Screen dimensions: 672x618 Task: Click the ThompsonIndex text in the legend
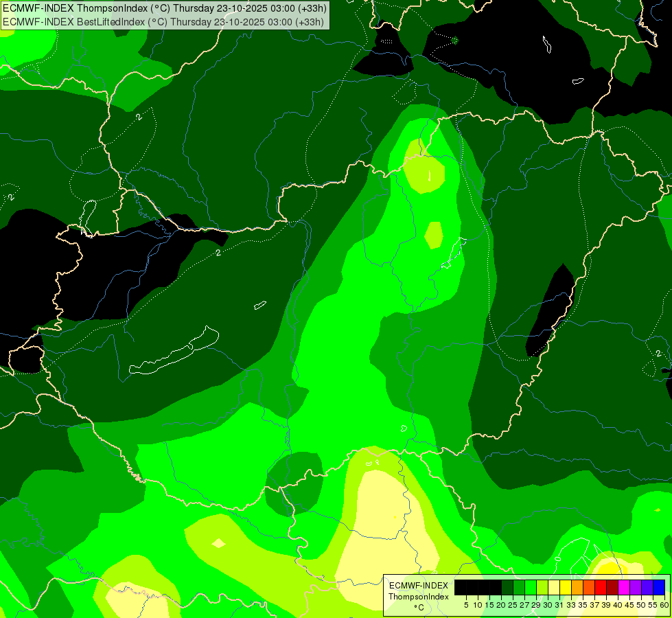419,597
